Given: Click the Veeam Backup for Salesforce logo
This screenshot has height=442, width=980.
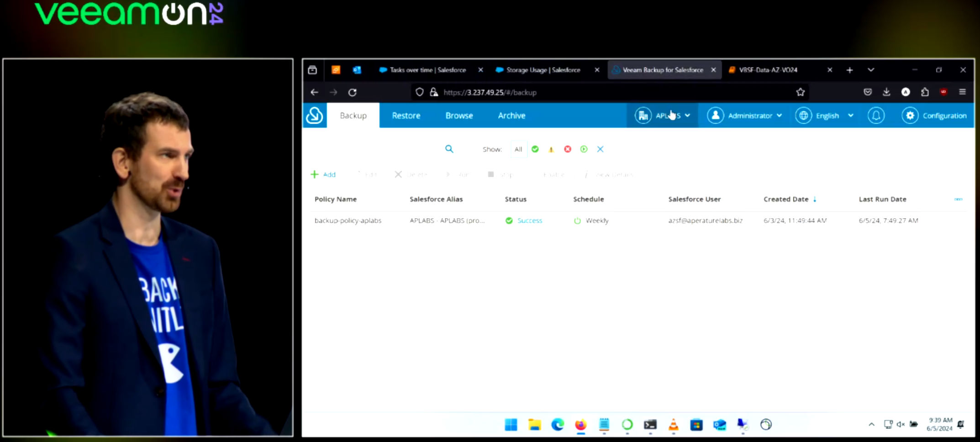Looking at the screenshot, I should coord(315,116).
